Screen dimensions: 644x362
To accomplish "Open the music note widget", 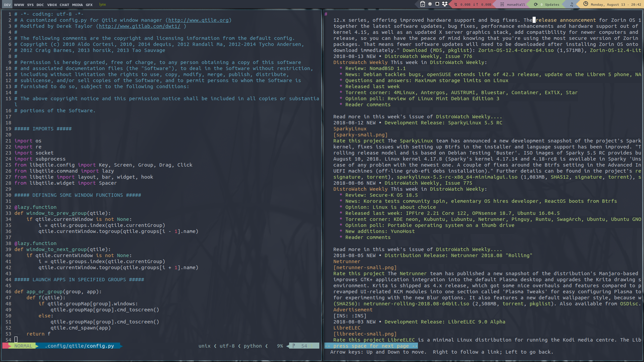I will 572,5.
